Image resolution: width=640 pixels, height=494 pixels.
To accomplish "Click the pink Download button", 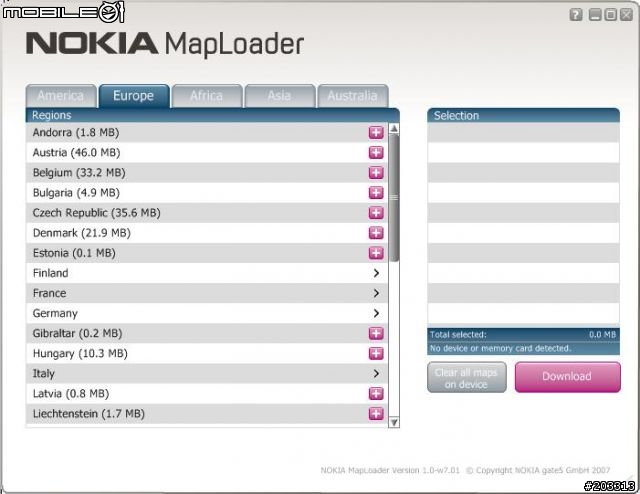I will tap(567, 377).
